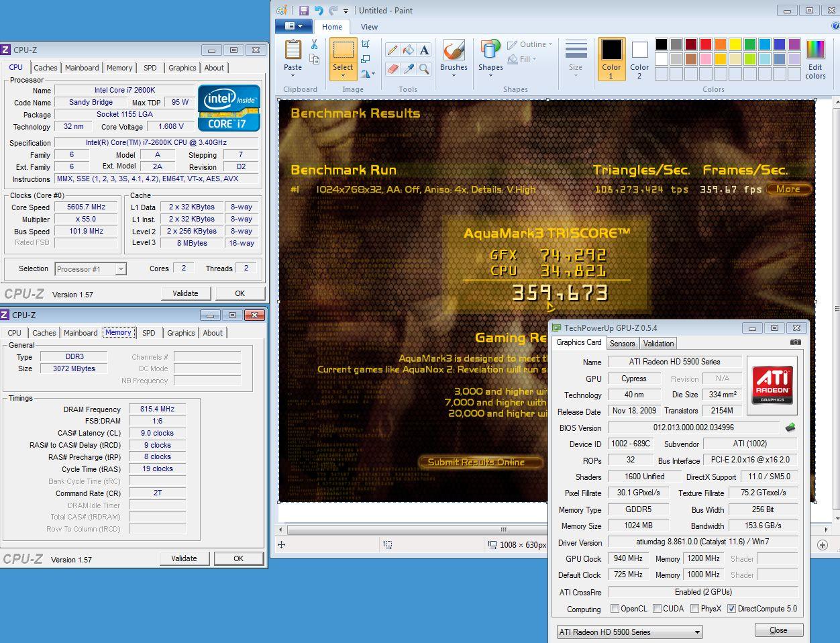Click the Undo arrow in Paint title bar
The height and width of the screenshot is (643, 840).
coord(319,10)
